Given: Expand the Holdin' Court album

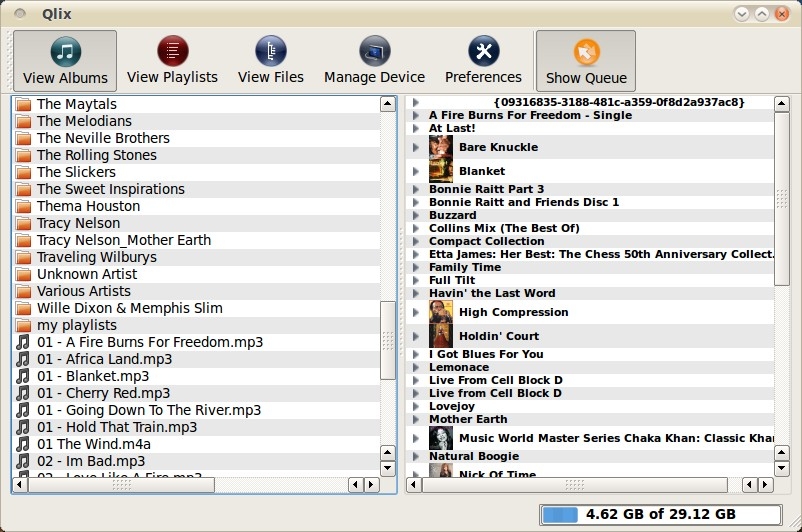Looking at the screenshot, I should [416, 336].
